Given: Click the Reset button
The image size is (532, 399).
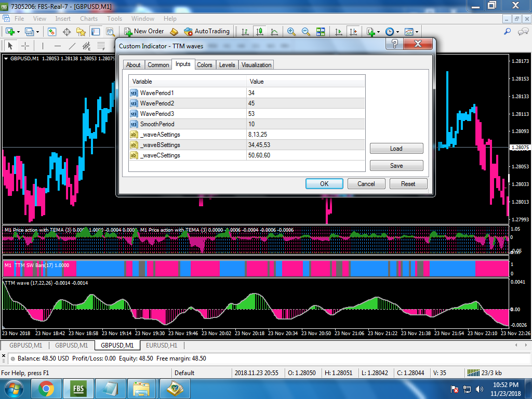Looking at the screenshot, I should 408,183.
